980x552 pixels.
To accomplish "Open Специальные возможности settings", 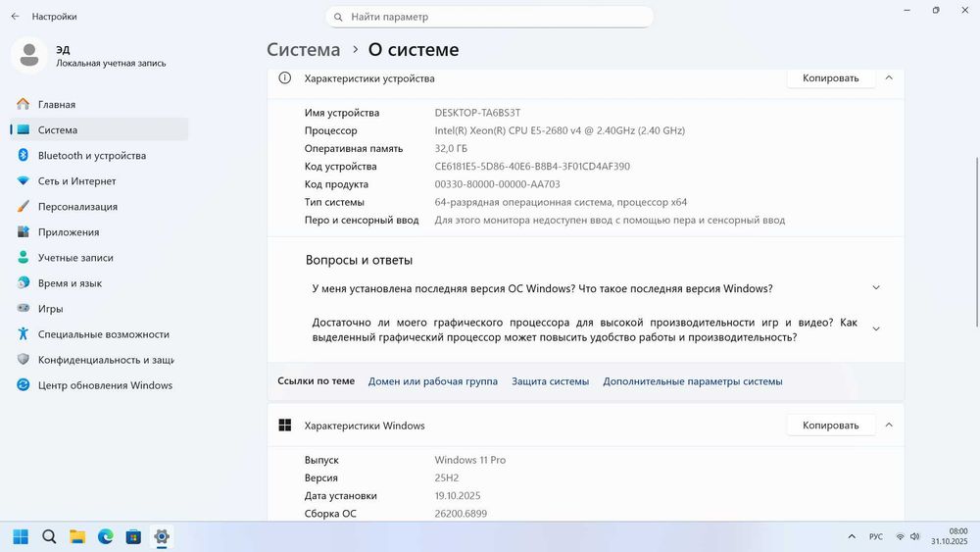I will pos(99,334).
